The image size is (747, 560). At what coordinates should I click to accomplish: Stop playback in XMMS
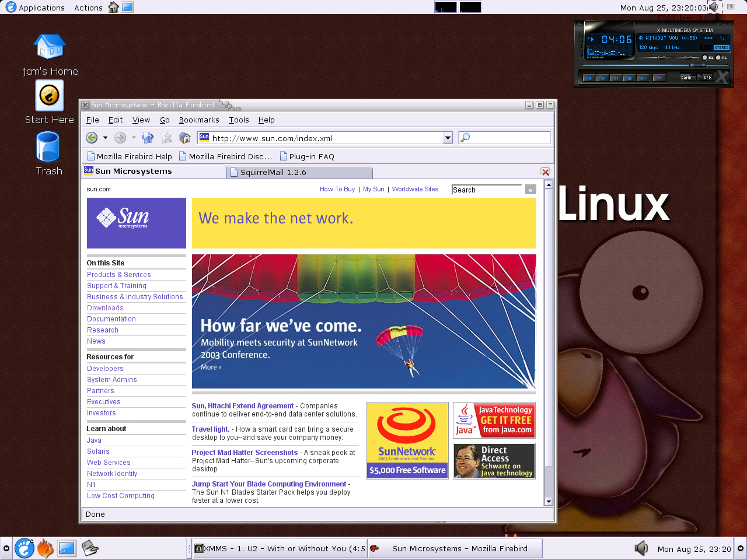[630, 78]
